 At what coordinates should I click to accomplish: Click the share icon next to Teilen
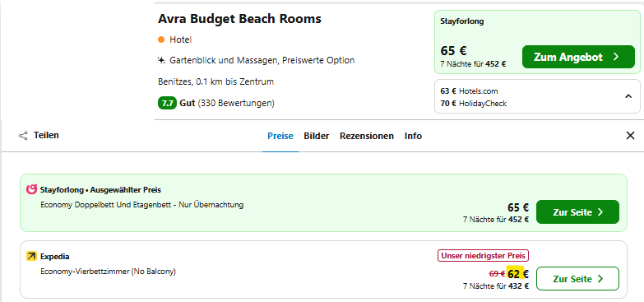click(x=23, y=136)
